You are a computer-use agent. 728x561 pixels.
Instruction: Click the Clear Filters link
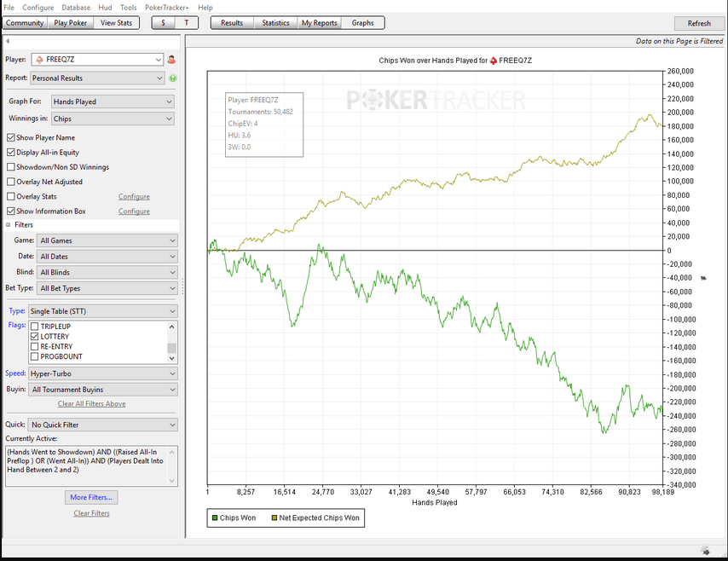point(91,513)
